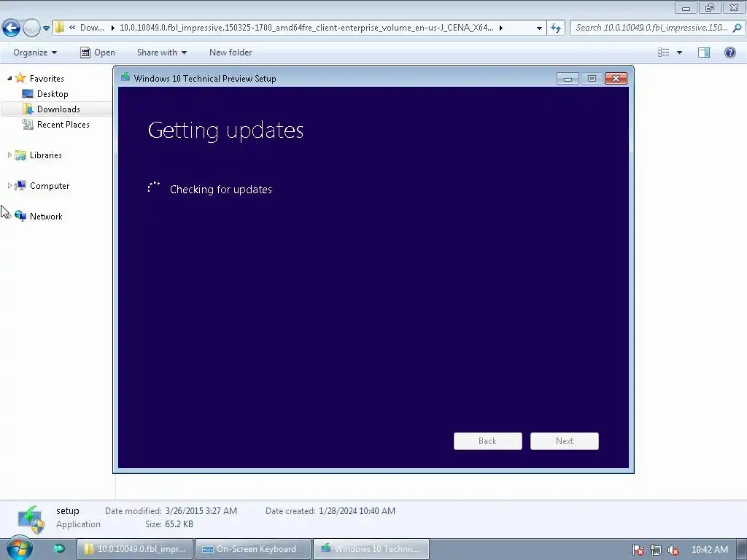Click the 10.0.10049.0.fbl_impressive breadcrumb folder path
747x560 pixels.
tap(306, 28)
